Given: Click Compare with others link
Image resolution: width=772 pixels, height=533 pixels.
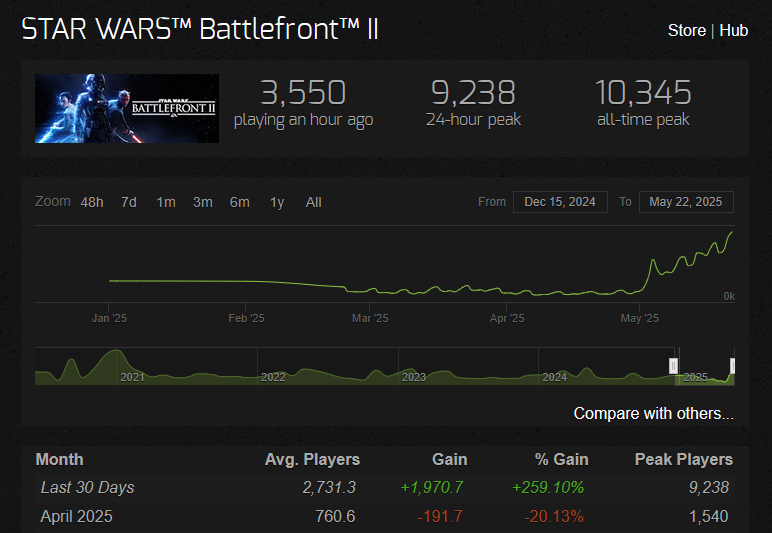Looking at the screenshot, I should tap(653, 413).
